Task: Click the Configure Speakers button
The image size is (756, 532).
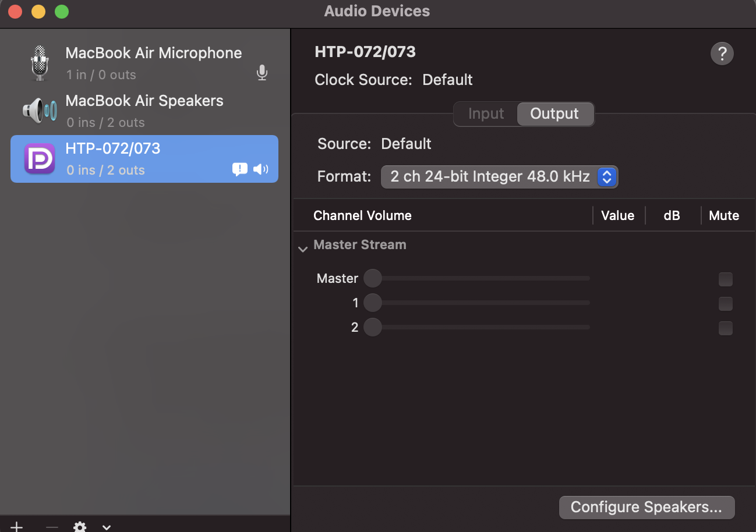Action: [x=647, y=507]
